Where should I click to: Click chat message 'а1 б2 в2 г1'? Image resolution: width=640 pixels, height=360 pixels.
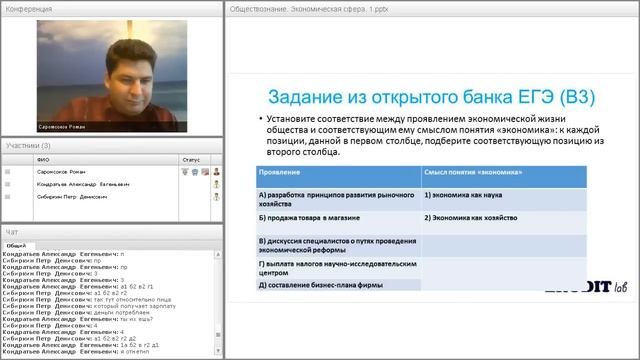tap(137, 287)
